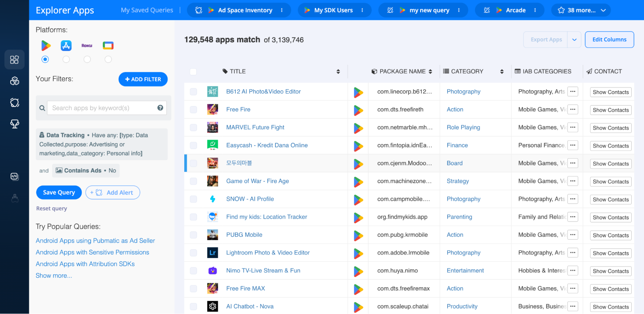Sort by the PACKAGE NAME column arrows
Viewport: 644px width, 314px height.
tap(430, 72)
